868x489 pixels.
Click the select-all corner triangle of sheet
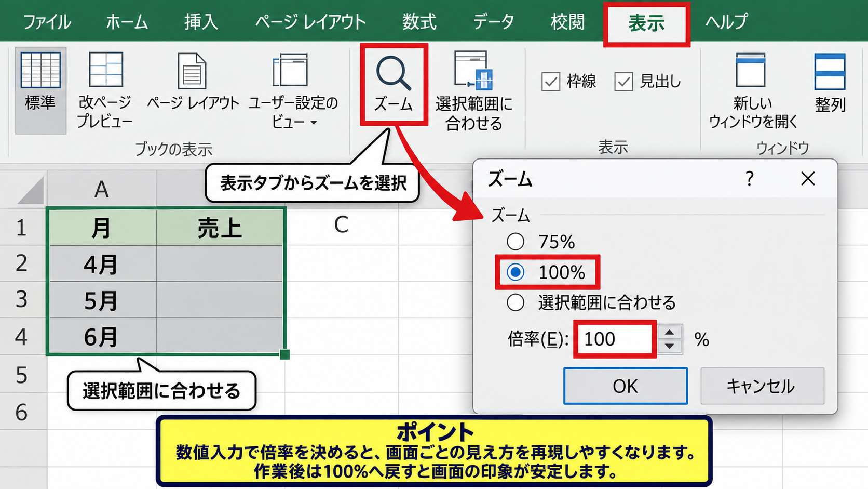pos(31,190)
